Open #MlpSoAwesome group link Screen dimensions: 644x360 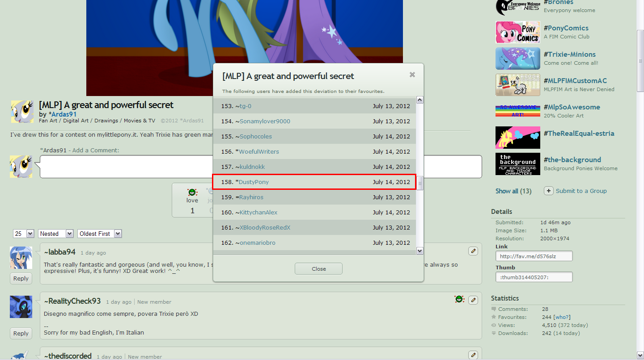tap(572, 107)
